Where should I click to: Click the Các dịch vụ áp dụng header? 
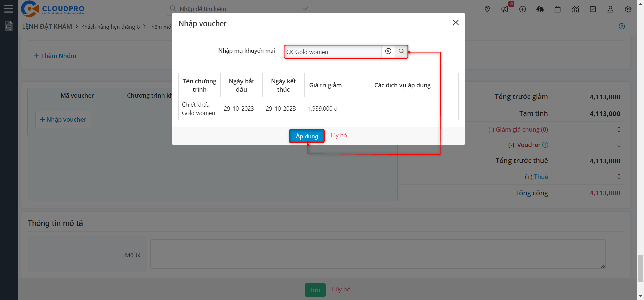tap(402, 85)
